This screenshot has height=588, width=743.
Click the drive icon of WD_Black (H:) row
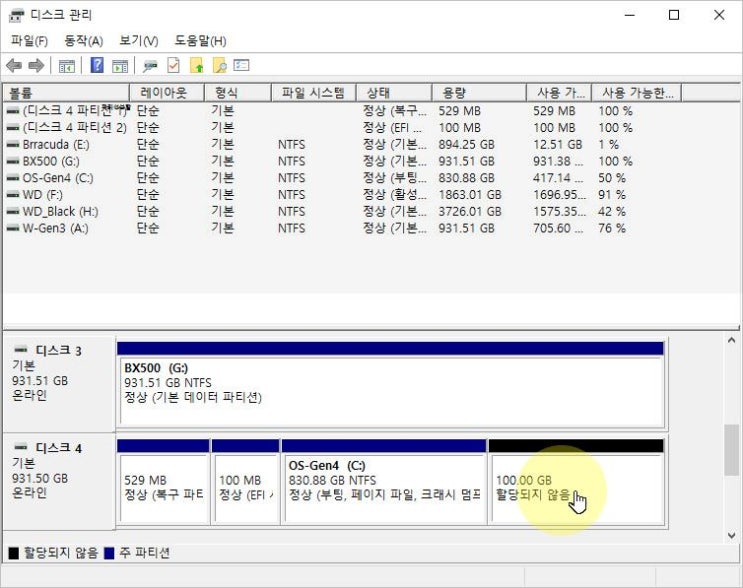tap(13, 211)
